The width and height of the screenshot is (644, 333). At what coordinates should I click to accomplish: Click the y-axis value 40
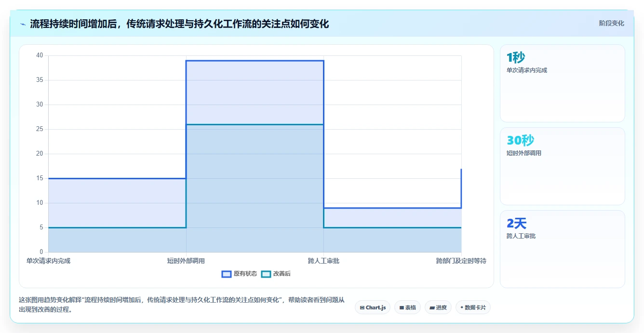tap(40, 55)
